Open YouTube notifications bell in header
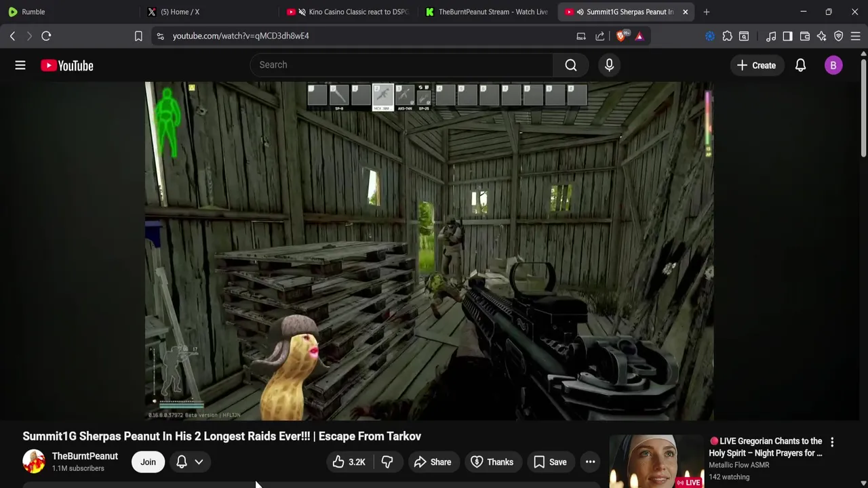 [x=800, y=65]
